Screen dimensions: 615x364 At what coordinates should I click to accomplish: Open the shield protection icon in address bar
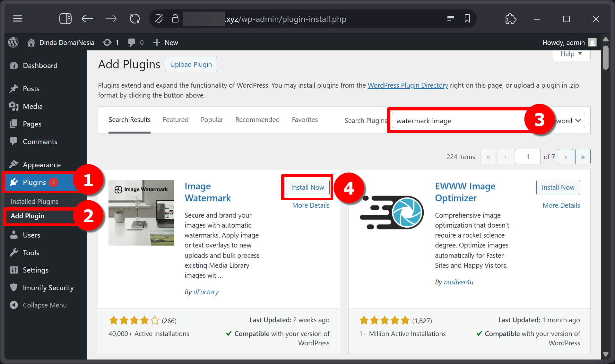(158, 19)
